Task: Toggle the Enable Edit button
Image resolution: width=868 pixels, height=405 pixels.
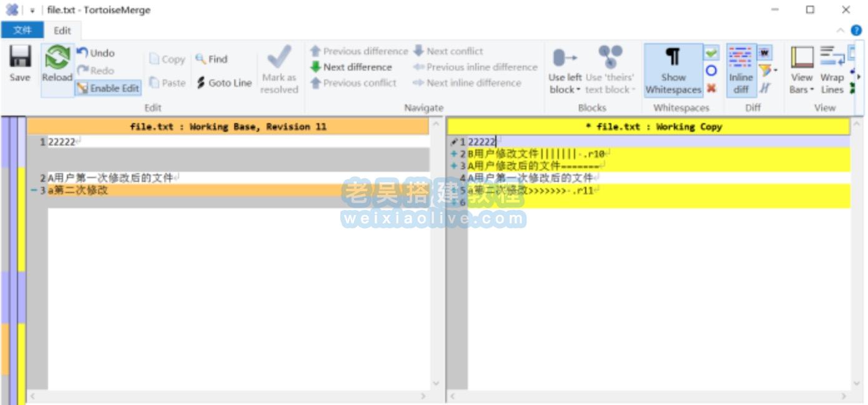Action: (x=108, y=88)
